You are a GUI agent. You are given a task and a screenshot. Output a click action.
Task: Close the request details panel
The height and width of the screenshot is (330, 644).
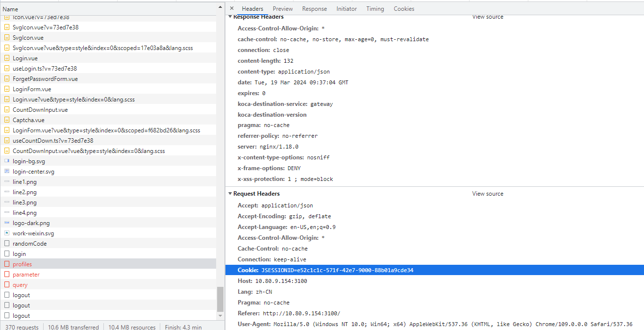[232, 9]
